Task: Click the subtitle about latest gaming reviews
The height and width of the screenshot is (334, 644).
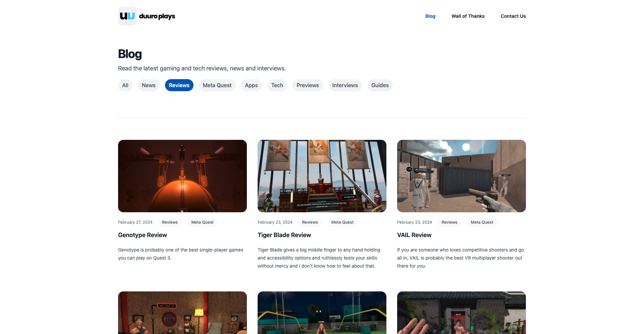Action: 202,68
